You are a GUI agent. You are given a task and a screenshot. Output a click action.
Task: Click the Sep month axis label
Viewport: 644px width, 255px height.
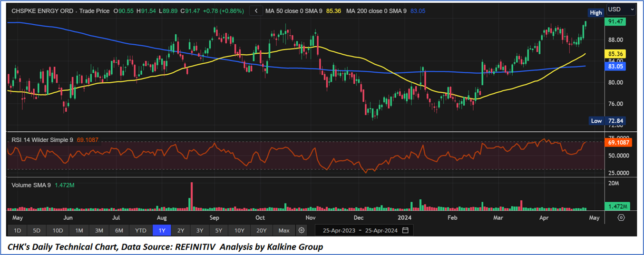click(x=214, y=217)
